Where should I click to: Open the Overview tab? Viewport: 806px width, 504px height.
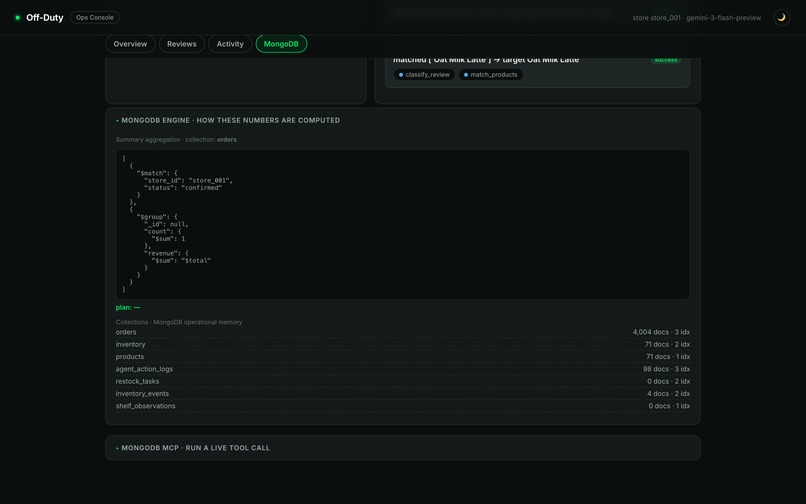[x=130, y=44]
